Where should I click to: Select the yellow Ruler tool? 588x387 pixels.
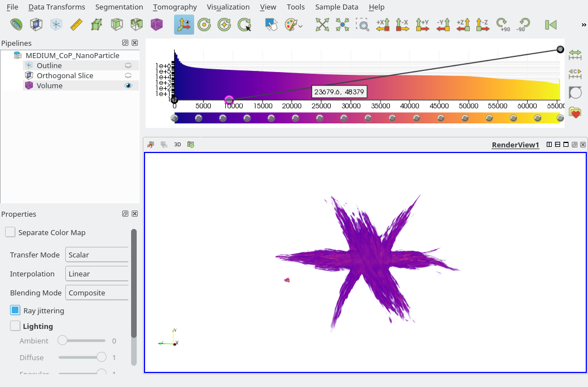tap(76, 25)
